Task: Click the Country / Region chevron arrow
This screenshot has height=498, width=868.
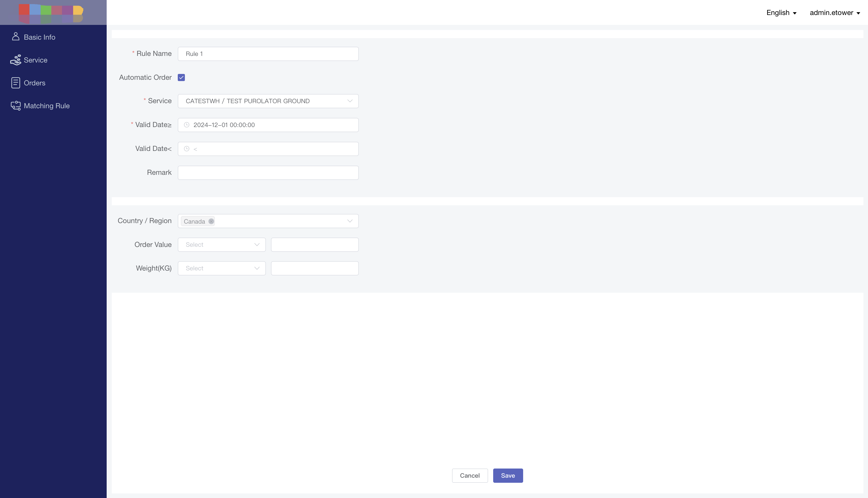Action: [349, 221]
